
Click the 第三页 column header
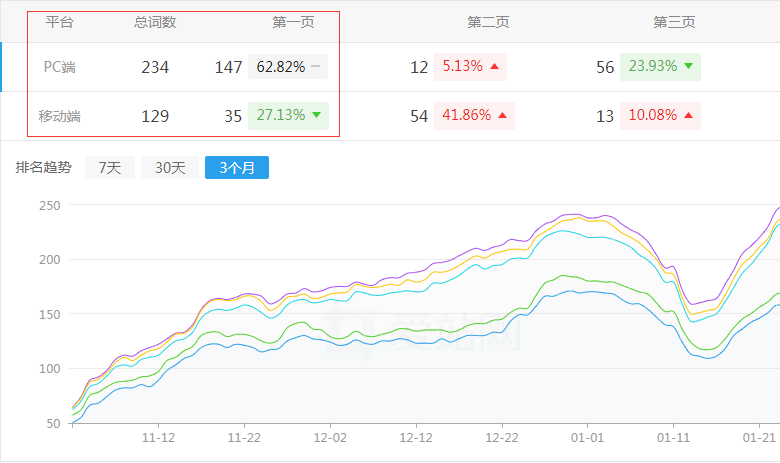tap(674, 22)
